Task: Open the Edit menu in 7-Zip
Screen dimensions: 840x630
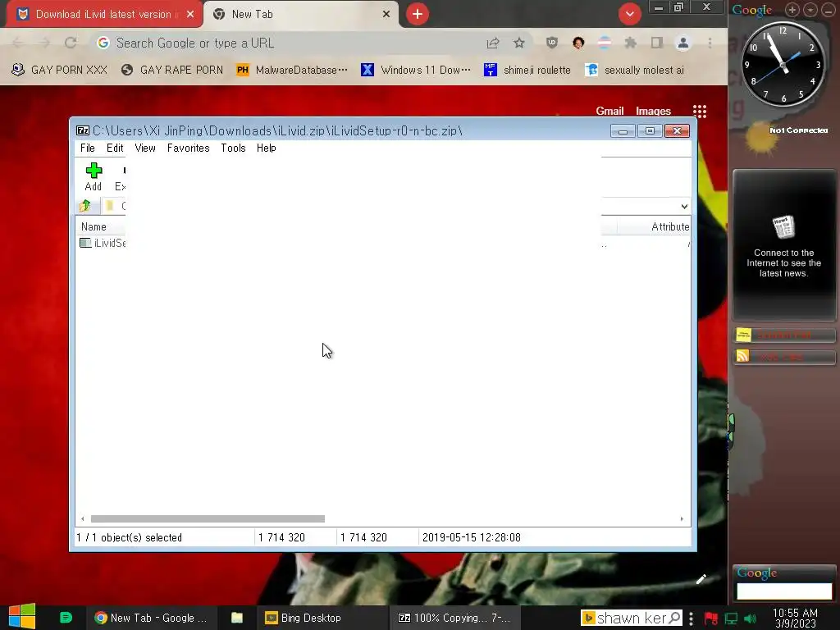Action: [115, 148]
